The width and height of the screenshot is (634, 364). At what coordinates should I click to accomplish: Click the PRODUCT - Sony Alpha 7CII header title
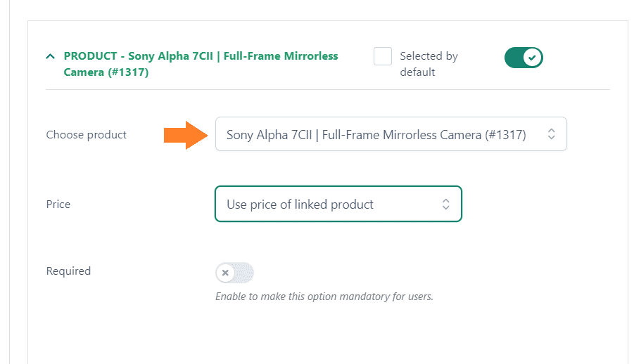201,64
